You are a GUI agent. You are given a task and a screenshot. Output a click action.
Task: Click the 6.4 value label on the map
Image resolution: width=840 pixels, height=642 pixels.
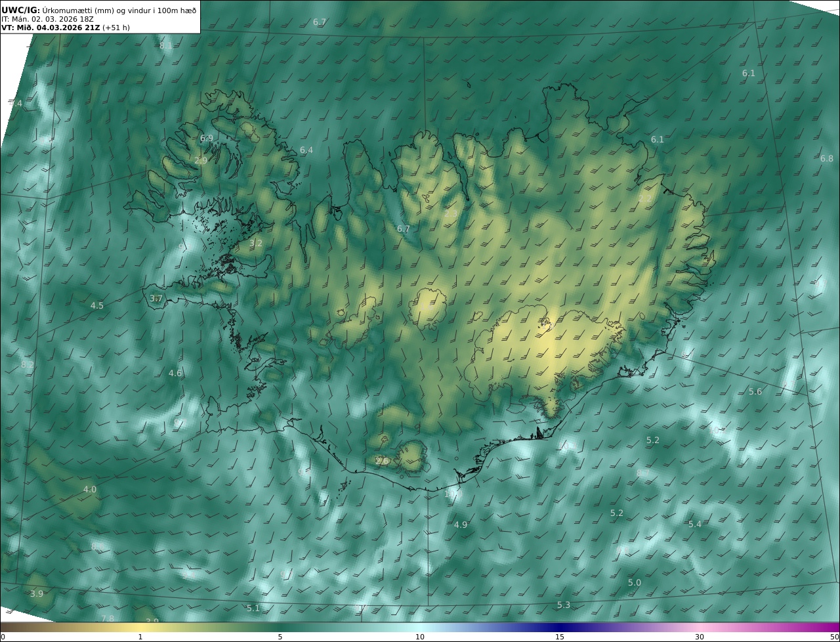306,150
